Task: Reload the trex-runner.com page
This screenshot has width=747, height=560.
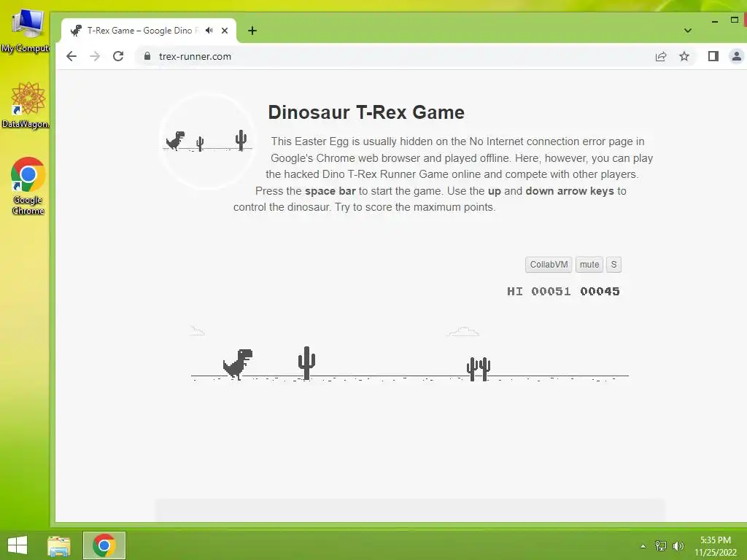Action: coord(118,56)
